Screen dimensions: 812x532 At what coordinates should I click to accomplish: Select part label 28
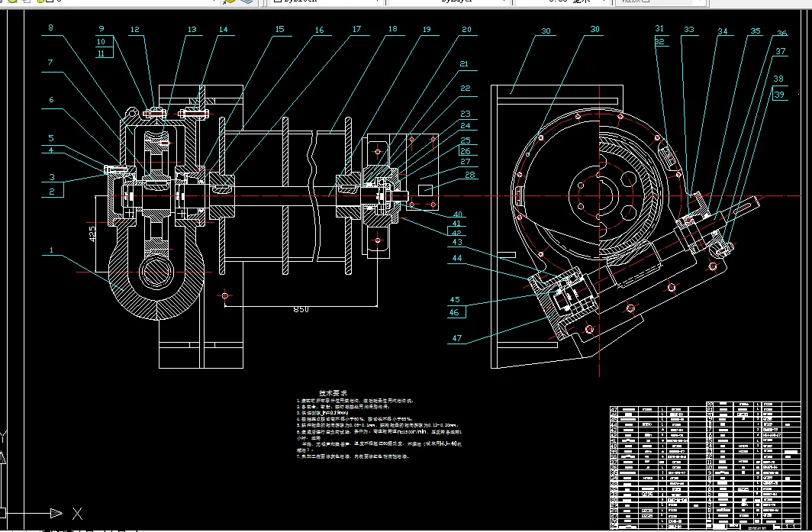469,175
